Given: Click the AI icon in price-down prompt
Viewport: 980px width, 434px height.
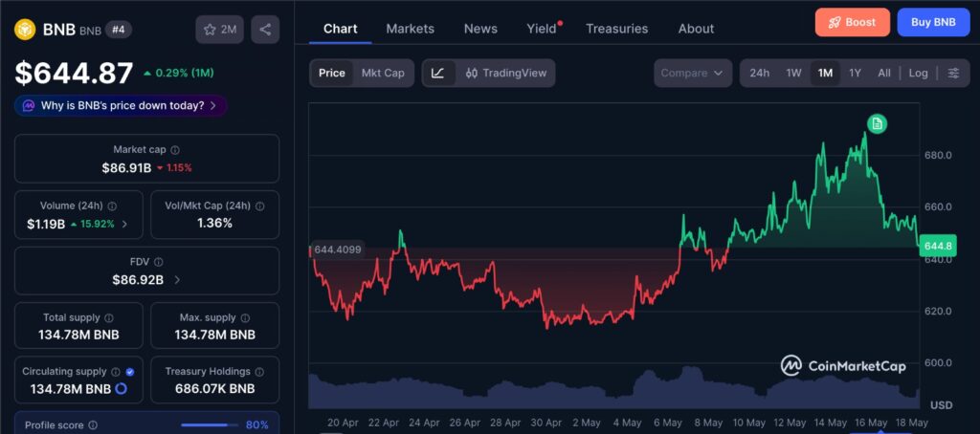Looking at the screenshot, I should [29, 105].
